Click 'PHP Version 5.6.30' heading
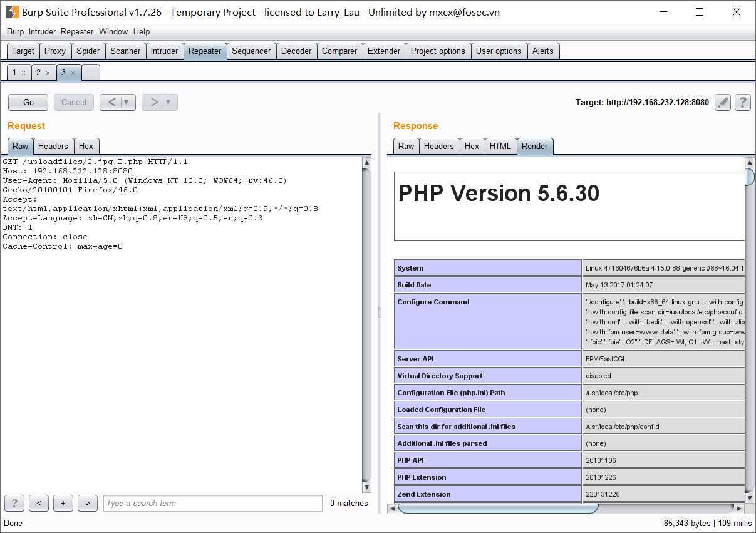 click(x=499, y=194)
